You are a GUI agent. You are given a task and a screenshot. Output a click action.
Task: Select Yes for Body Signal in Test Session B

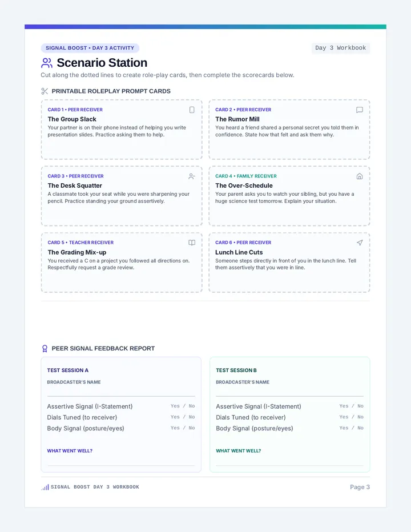[344, 428]
